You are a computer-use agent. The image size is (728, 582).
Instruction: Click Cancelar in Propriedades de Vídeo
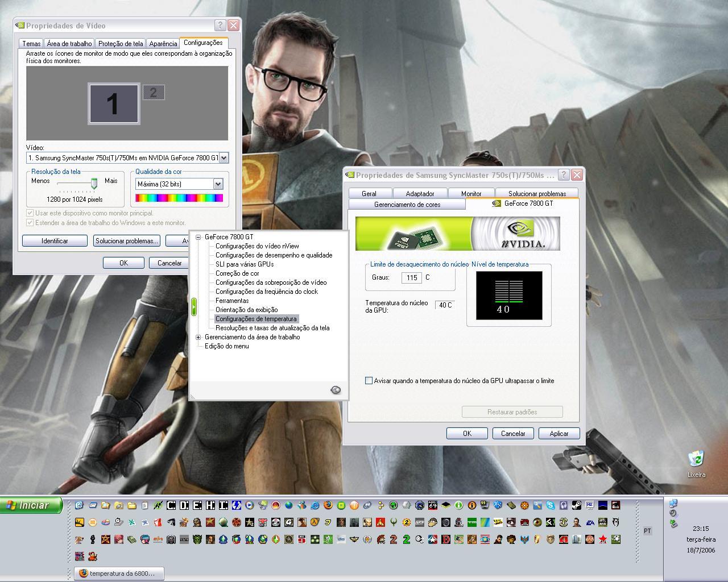[x=169, y=263]
